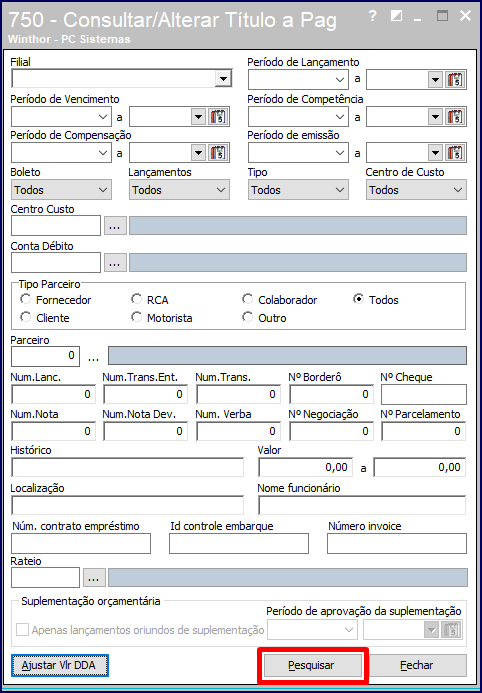Screen dimensions: 482x693
Task: Click the Núm. contrato empréstimo field
Action: click(x=81, y=544)
